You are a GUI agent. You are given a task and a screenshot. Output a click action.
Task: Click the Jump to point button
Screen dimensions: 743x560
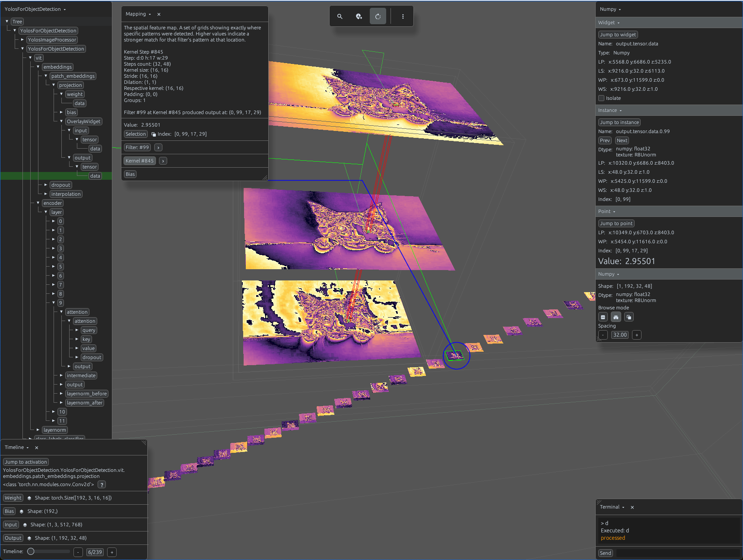[616, 223]
